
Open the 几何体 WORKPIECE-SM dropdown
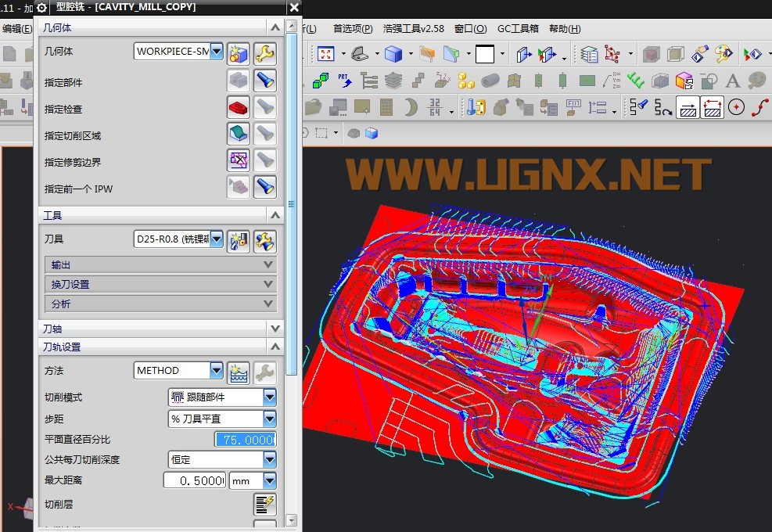pyautogui.click(x=217, y=51)
